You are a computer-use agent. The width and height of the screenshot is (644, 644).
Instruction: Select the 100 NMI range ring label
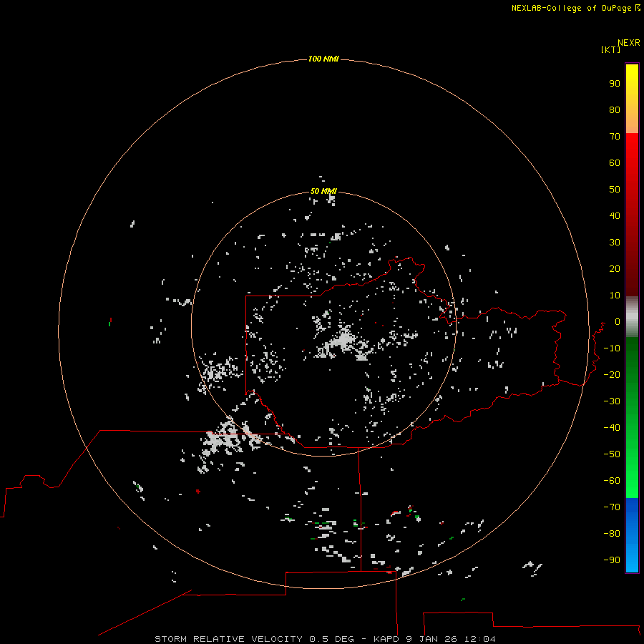[323, 59]
